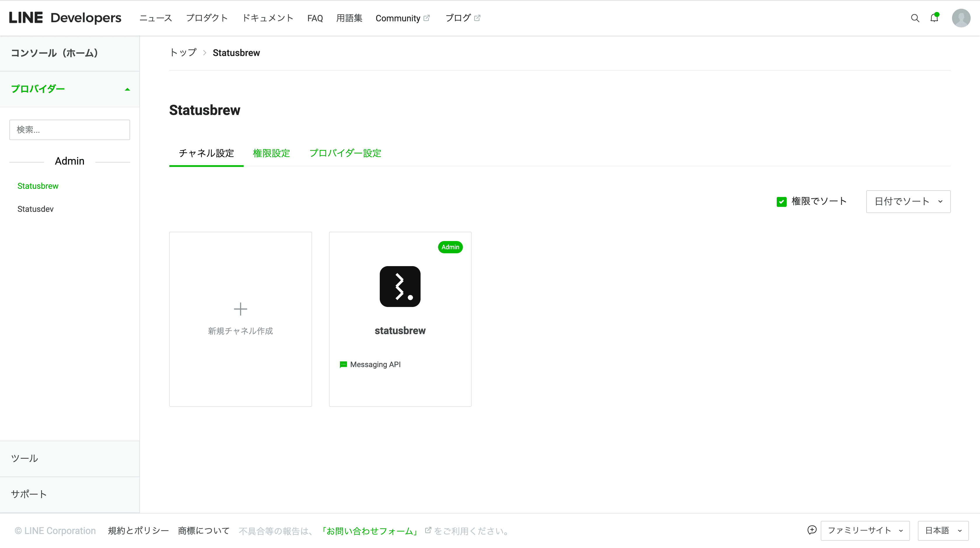Open notifications bell icon

coord(934,18)
